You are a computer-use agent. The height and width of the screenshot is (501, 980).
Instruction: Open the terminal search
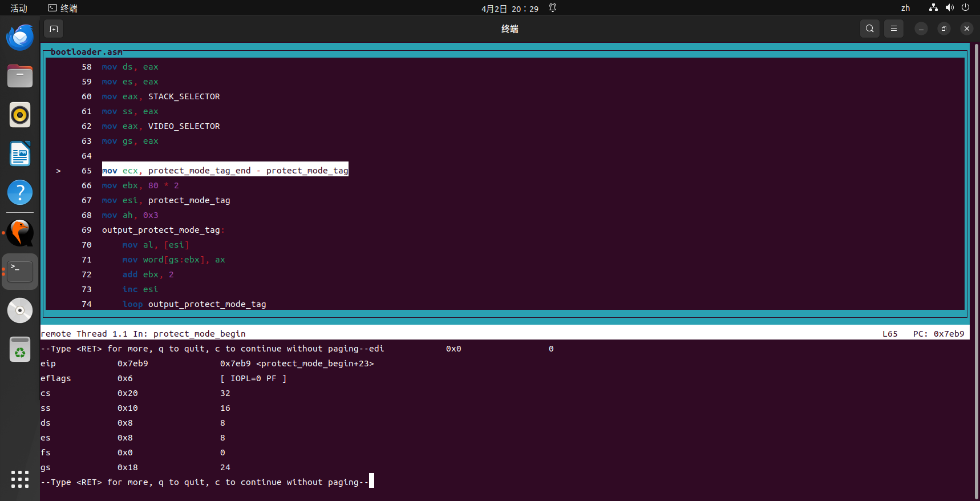[x=869, y=29]
